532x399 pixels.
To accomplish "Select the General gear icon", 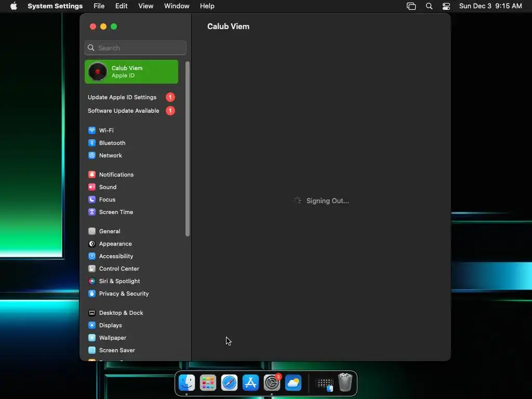I will (x=91, y=231).
